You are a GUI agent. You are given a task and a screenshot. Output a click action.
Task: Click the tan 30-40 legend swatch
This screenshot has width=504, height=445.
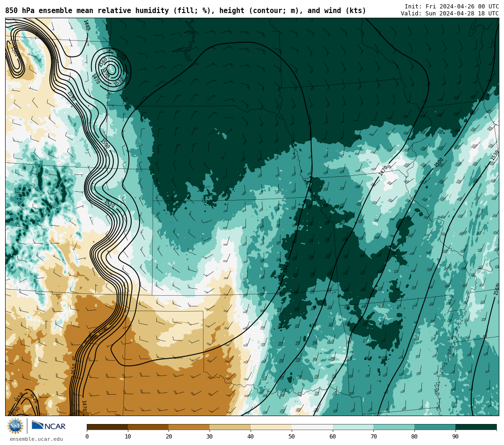click(230, 427)
